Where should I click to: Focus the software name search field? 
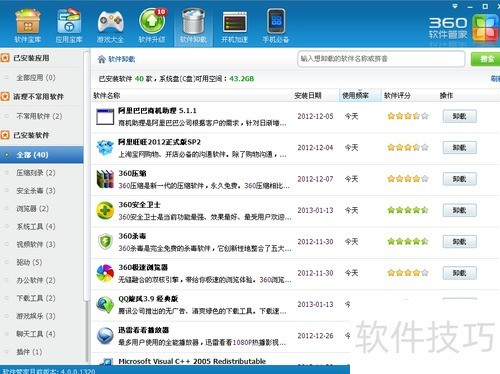coord(381,59)
